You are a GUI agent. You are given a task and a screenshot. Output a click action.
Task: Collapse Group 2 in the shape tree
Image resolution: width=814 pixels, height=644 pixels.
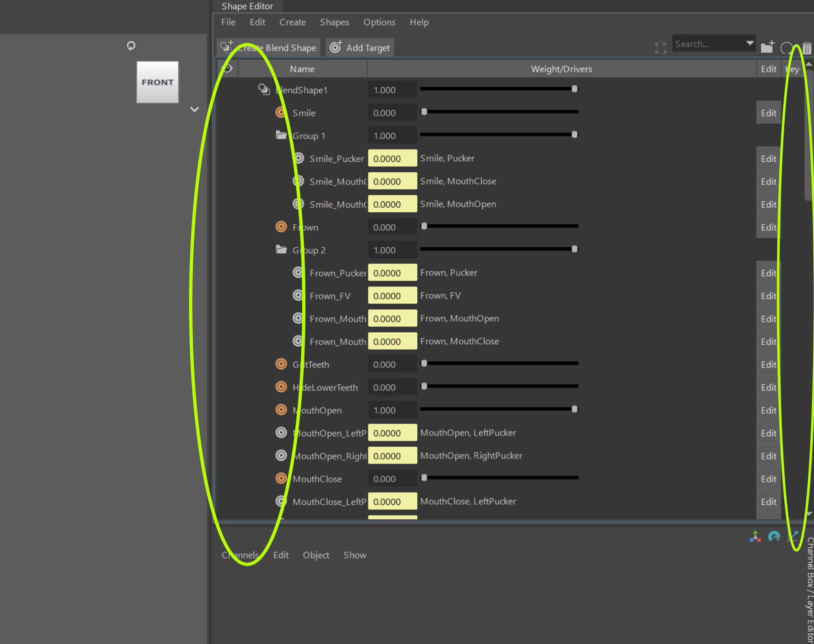click(282, 249)
